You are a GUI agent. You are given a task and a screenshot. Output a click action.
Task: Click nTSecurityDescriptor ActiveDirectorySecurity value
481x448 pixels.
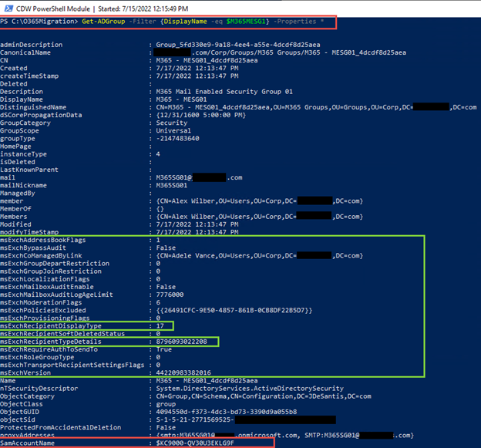(250, 389)
